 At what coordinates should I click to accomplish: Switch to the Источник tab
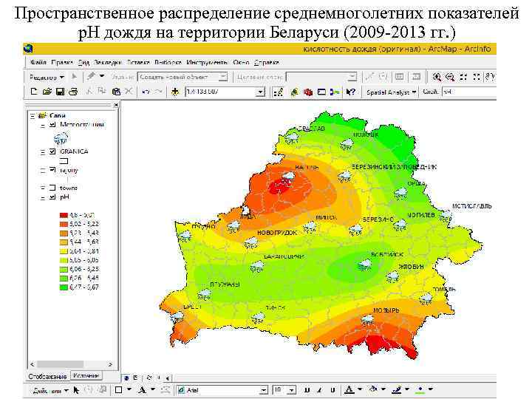click(86, 375)
